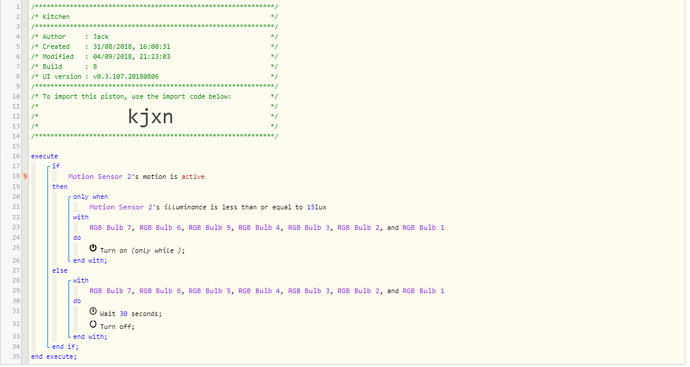Click the 'then' keyword
The image size is (690, 367).
[x=60, y=187]
